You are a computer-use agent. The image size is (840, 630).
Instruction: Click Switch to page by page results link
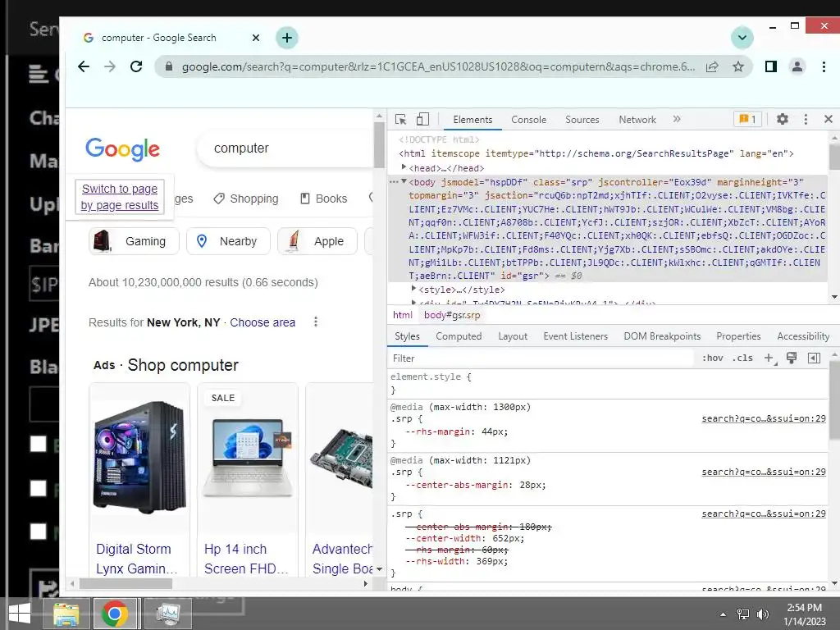[x=120, y=197]
